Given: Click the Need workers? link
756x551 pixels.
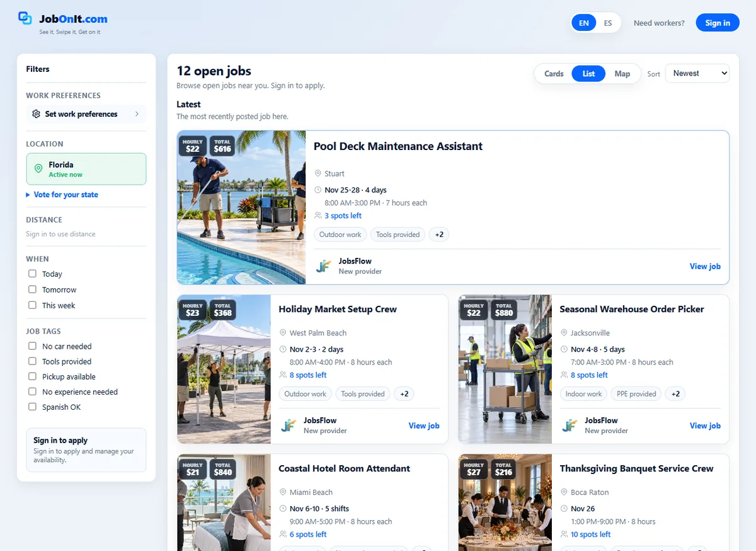Looking at the screenshot, I should [x=659, y=23].
